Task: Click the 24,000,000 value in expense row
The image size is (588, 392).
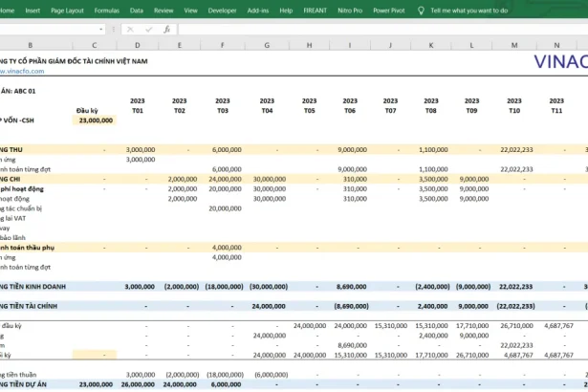Action: click(225, 180)
